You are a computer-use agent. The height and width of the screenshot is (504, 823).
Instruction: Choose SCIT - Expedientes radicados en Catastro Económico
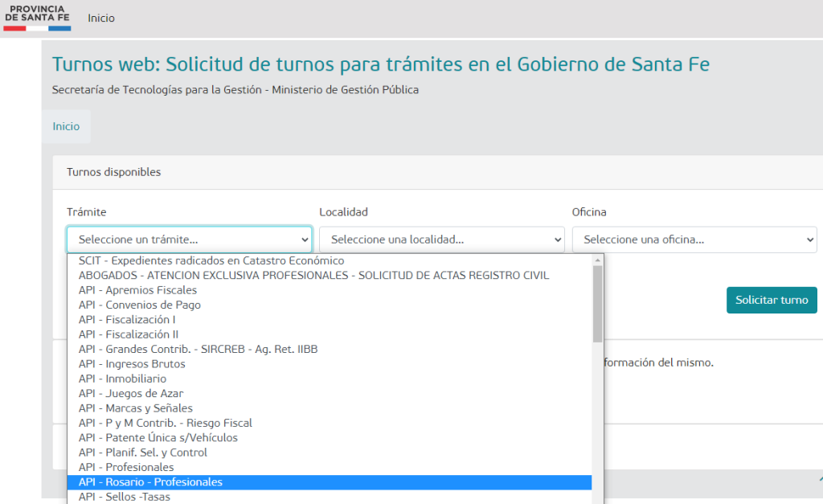point(211,260)
